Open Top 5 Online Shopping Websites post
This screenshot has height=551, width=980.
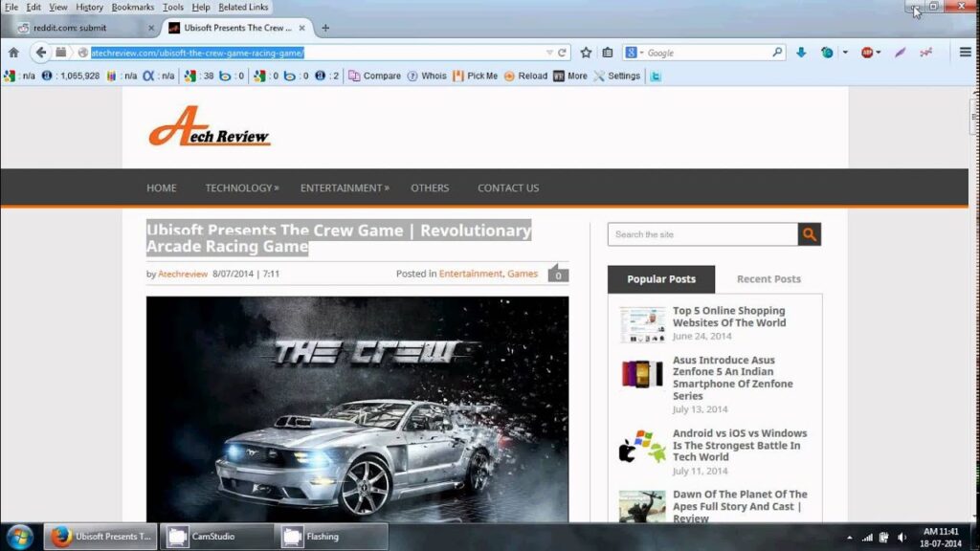[729, 317]
